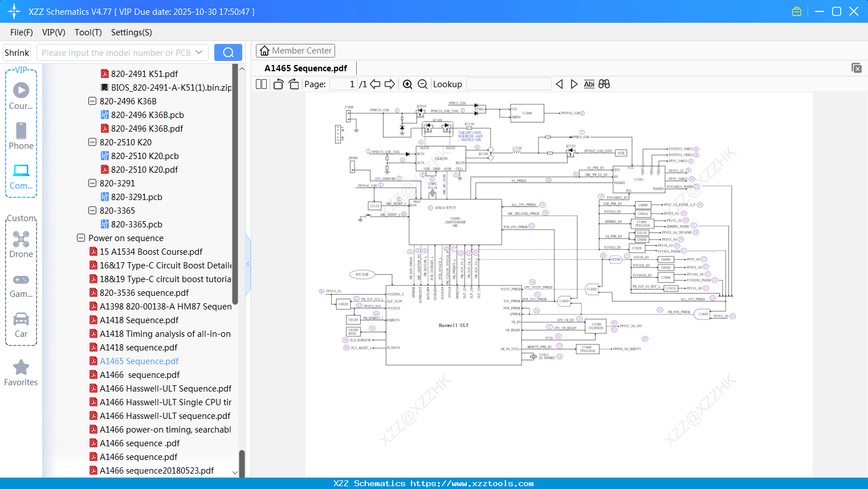Screen dimensions: 868x489
Task: Close tabs using the panel close icon
Action: (857, 68)
